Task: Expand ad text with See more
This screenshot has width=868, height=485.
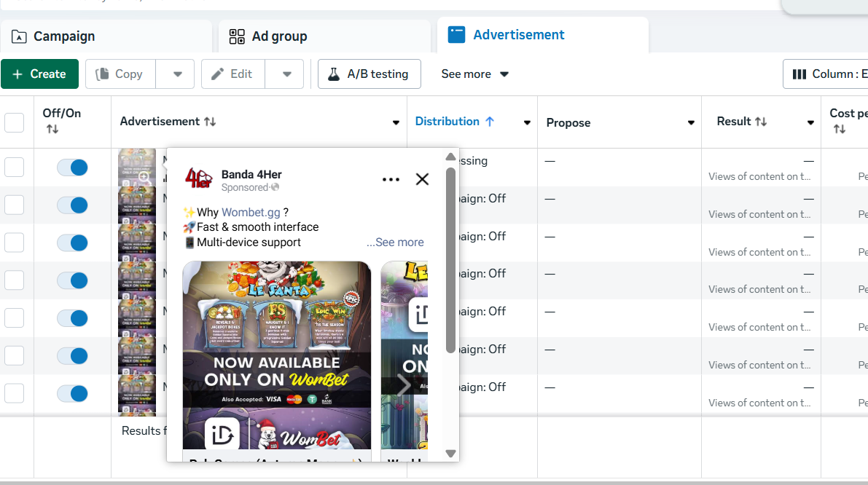Action: 395,242
